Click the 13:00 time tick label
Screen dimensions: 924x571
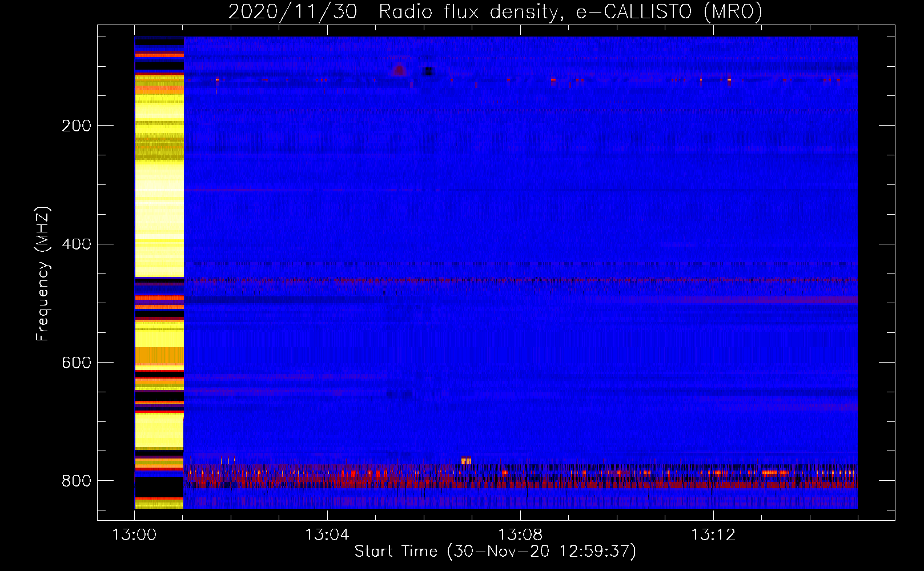134,535
